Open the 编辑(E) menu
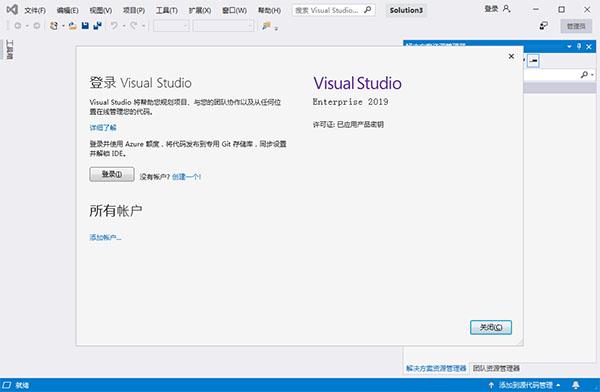Screen dimensions: 600x392 tap(67, 10)
